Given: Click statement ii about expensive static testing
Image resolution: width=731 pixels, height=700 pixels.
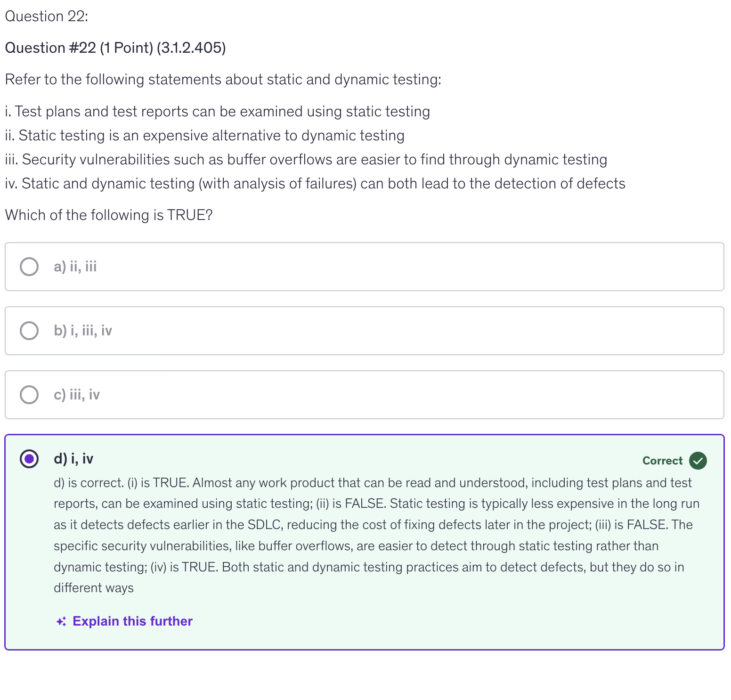Looking at the screenshot, I should click(x=205, y=136).
